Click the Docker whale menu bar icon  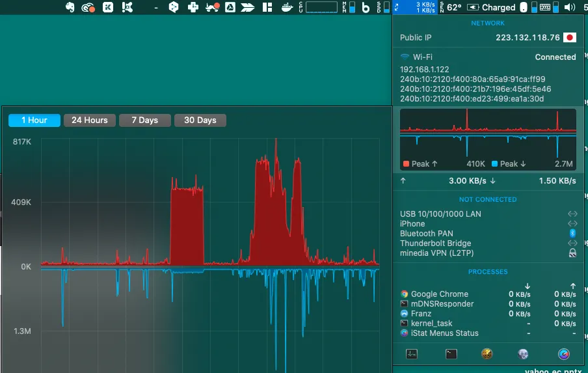point(287,8)
